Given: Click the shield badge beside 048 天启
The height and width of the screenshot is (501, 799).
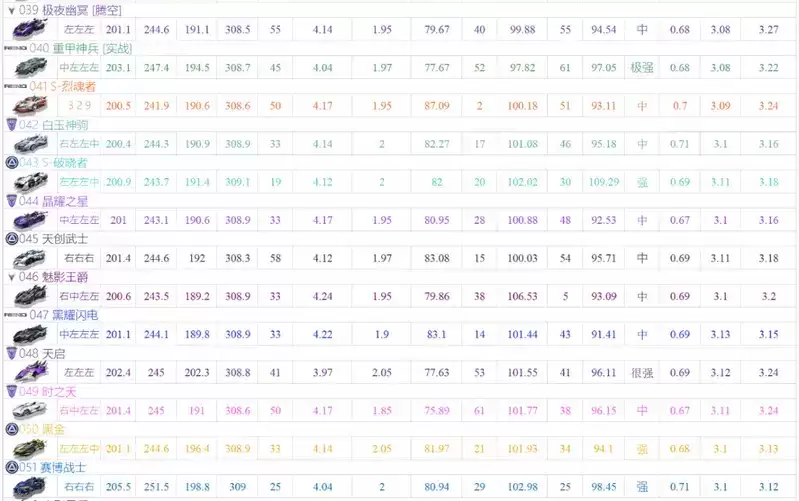Looking at the screenshot, I should [x=10, y=353].
